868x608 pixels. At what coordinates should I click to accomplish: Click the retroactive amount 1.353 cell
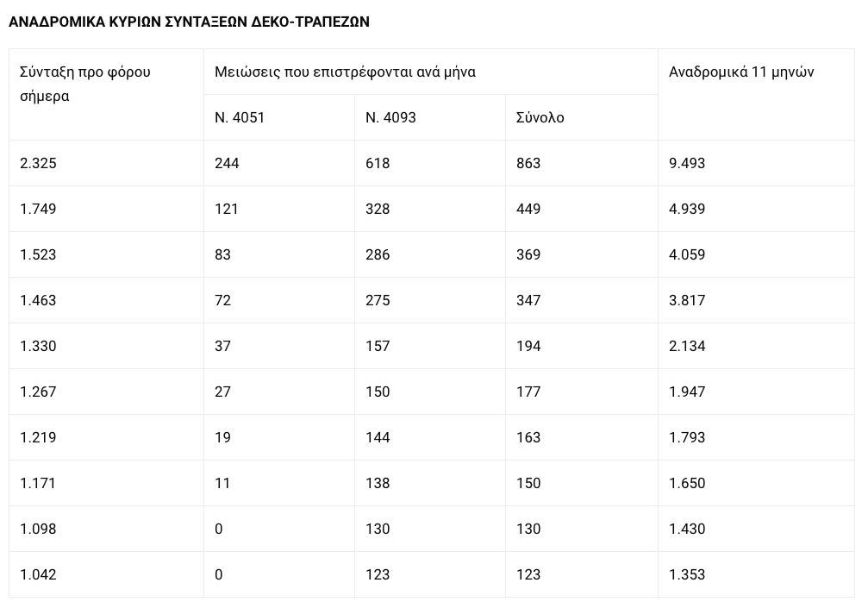click(756, 574)
